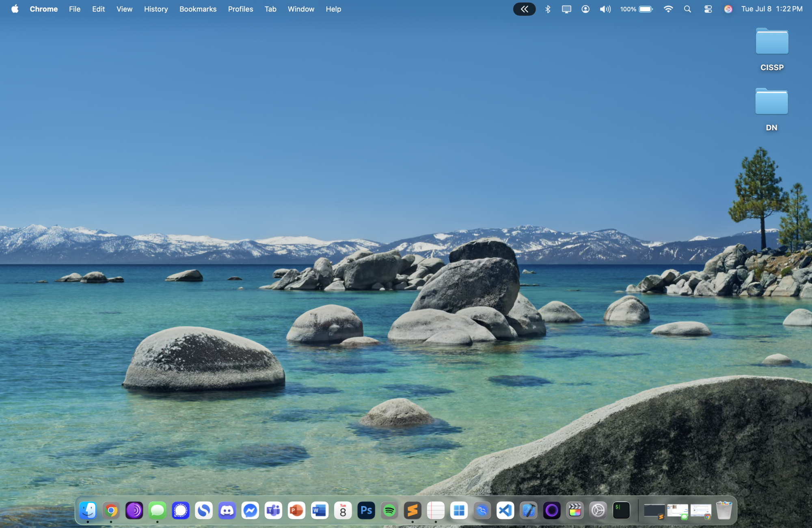Open the Apple menu
Screen dimensions: 812x528
[x=15, y=9]
